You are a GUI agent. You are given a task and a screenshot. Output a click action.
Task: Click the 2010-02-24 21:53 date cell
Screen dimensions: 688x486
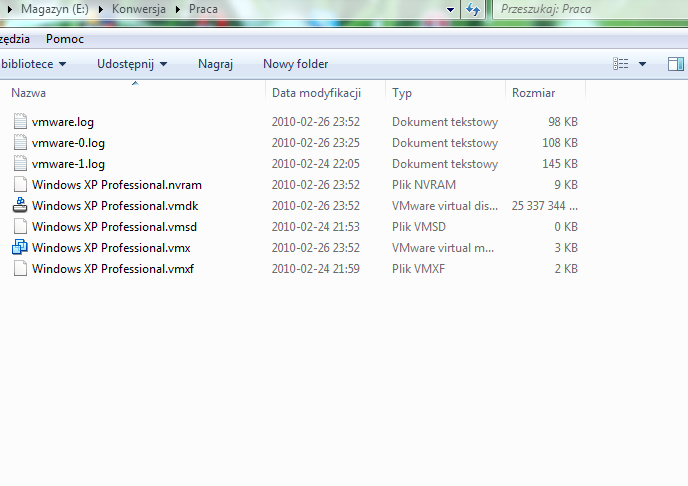coord(315,227)
